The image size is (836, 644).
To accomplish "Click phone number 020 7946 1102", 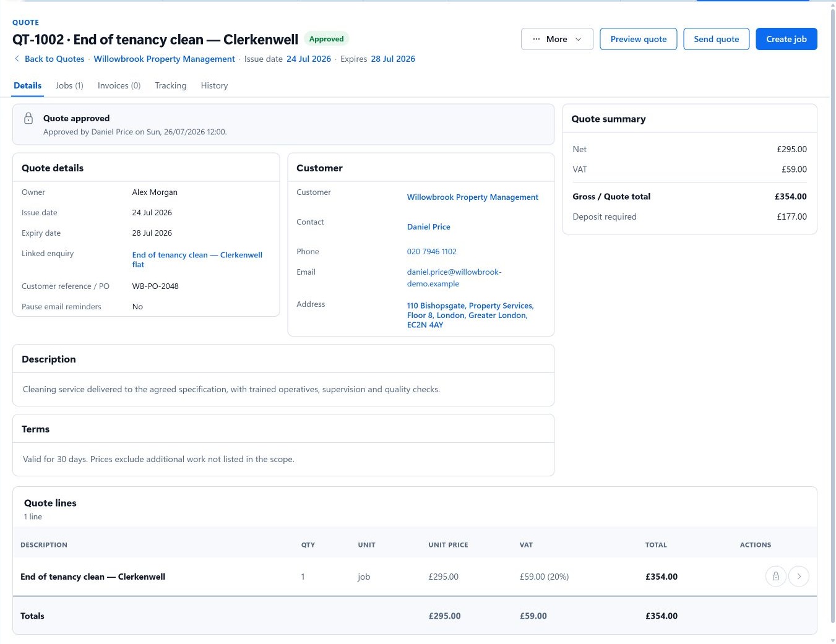I will coord(432,251).
